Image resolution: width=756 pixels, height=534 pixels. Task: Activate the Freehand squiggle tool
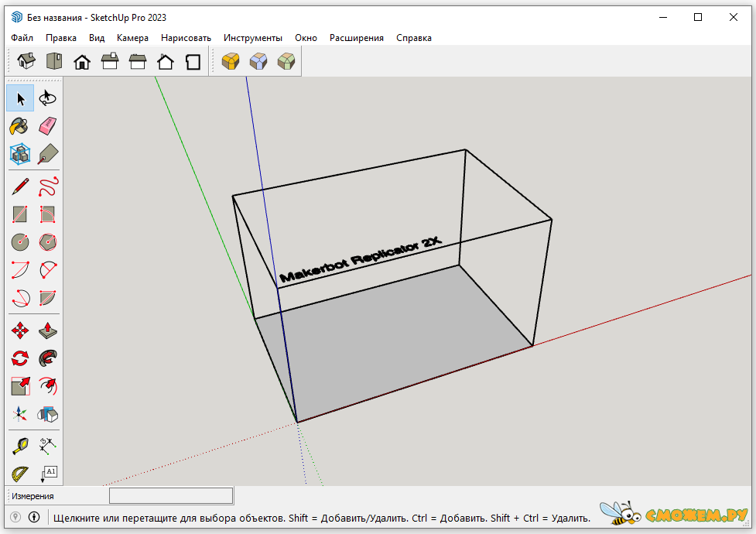pyautogui.click(x=47, y=187)
